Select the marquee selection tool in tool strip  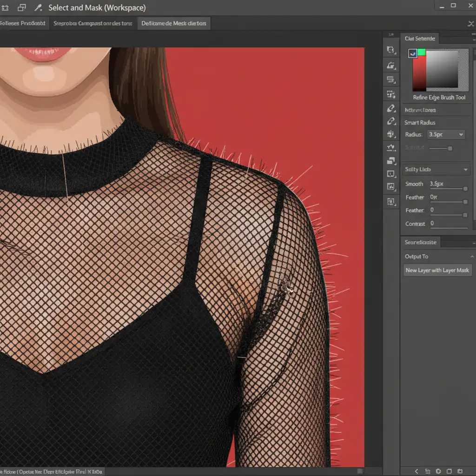(391, 50)
